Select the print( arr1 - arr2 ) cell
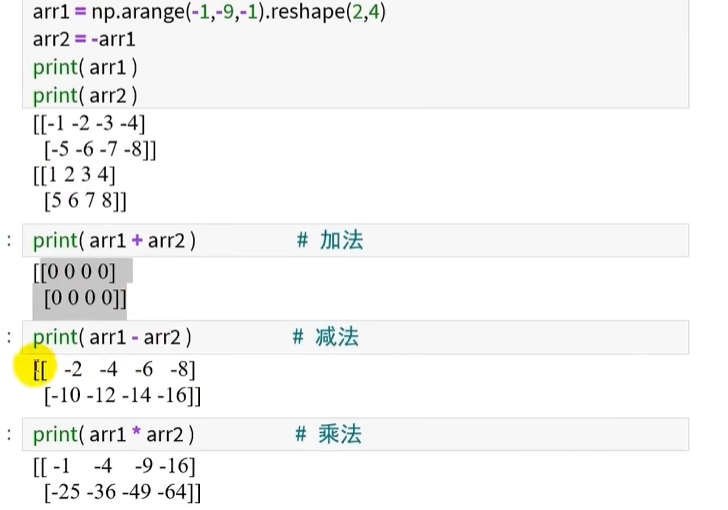The image size is (728, 510). click(112, 337)
